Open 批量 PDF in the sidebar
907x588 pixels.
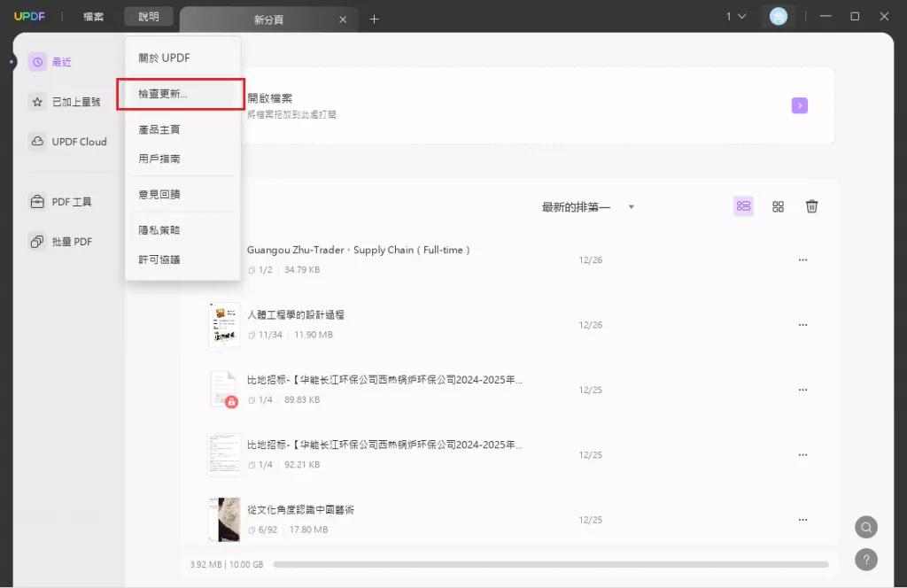pyautogui.click(x=72, y=242)
